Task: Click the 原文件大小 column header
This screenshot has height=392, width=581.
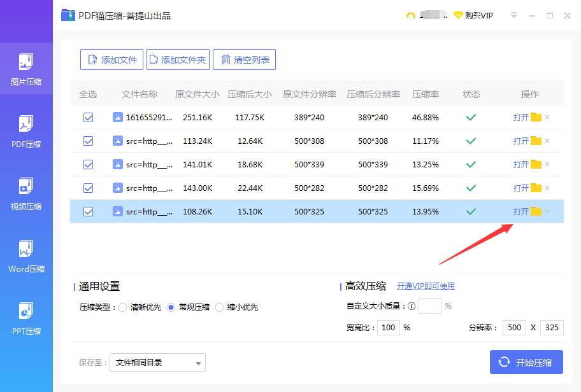Action: click(197, 94)
